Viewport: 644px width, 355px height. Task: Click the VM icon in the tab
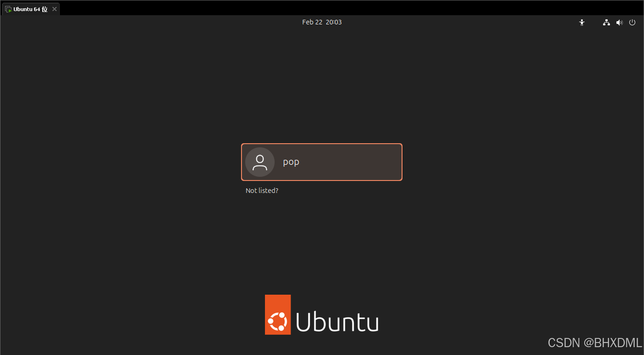click(x=8, y=9)
